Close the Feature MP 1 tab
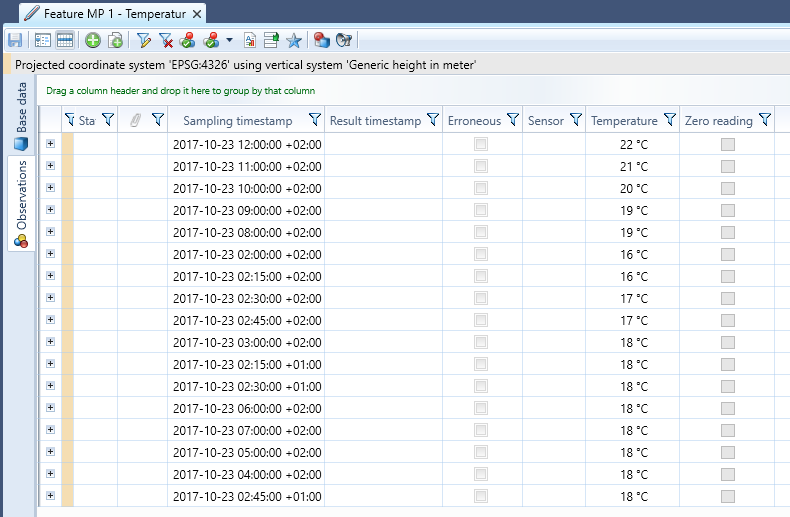Viewport: 790px width, 517px height. [x=197, y=13]
